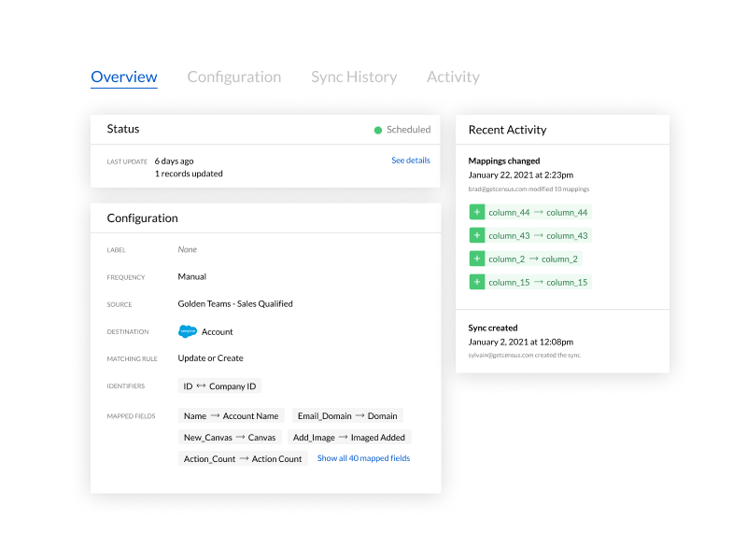Click the green plus icon for column_43
This screenshot has width=747, height=560.
pos(476,236)
